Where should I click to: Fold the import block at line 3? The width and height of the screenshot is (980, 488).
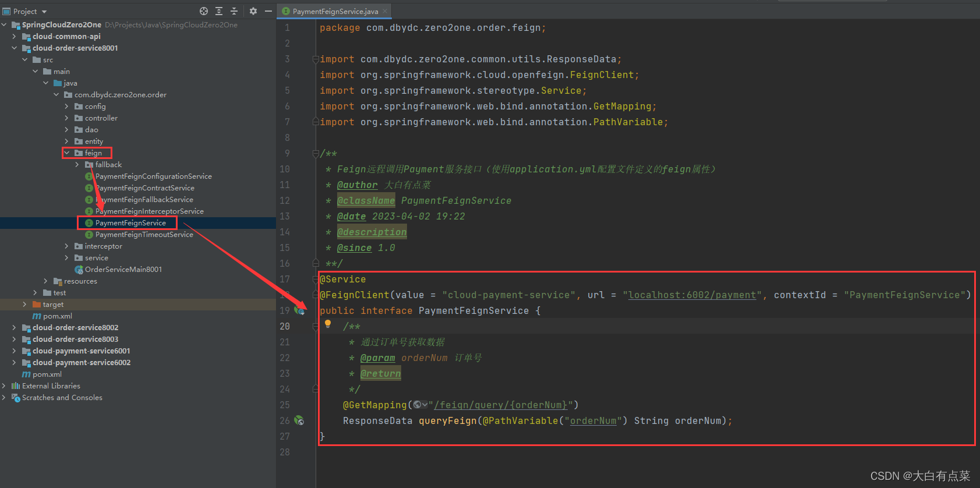coord(316,59)
